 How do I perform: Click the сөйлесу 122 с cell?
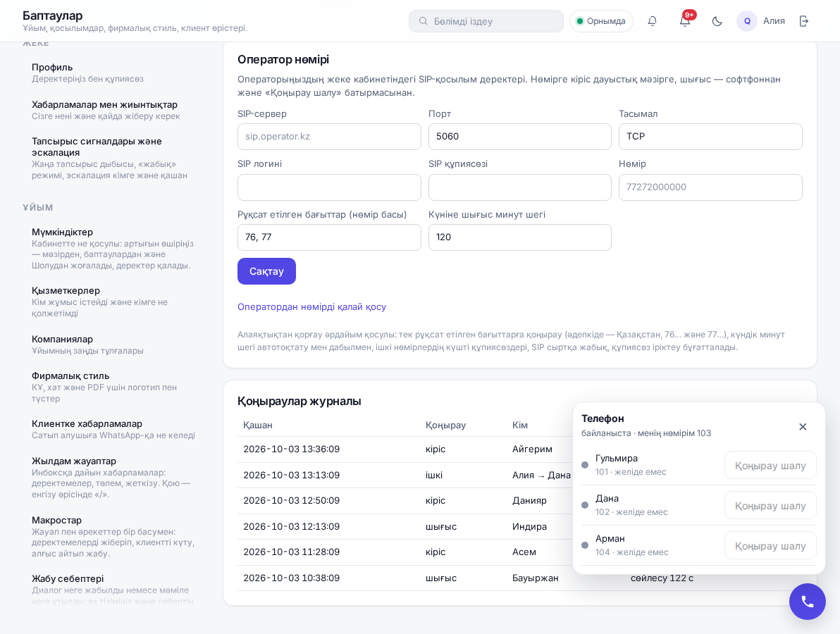coord(662,578)
